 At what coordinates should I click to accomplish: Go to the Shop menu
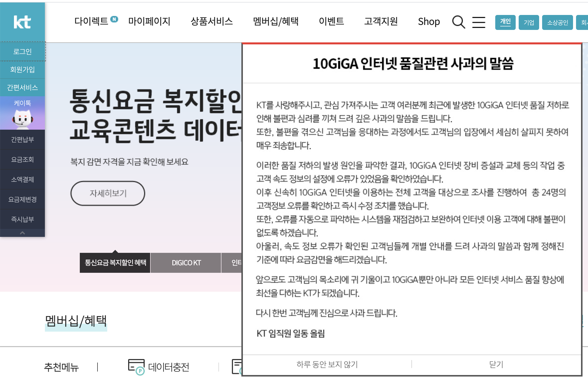point(429,22)
